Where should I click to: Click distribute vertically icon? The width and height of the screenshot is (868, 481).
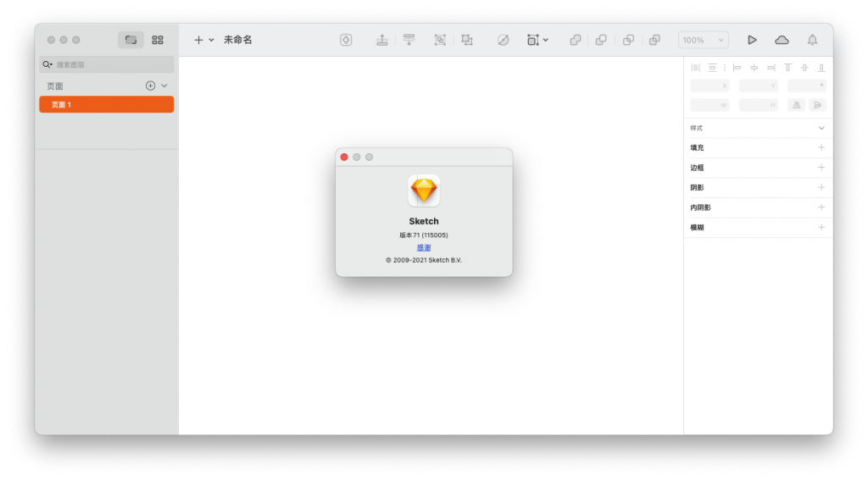pos(712,68)
